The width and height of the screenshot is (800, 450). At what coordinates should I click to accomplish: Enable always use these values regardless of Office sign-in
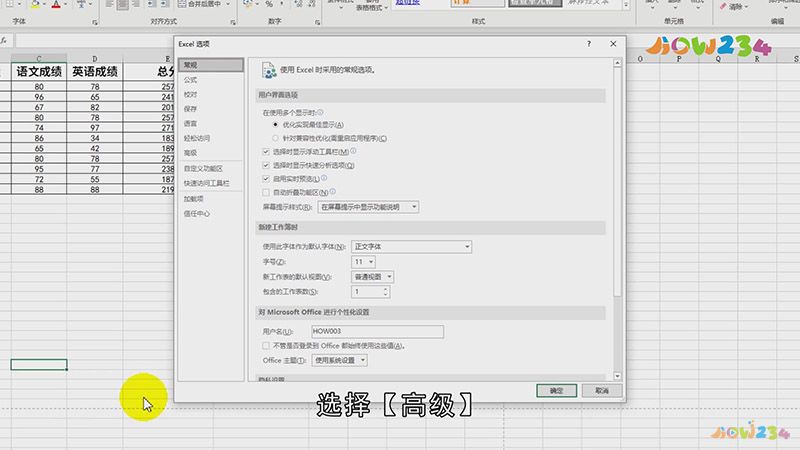click(266, 345)
